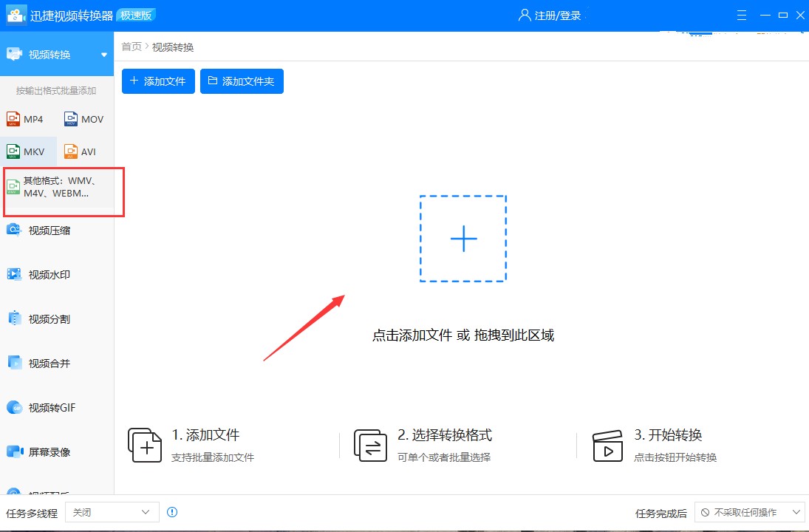Click the 添加文件夹 add folder button
Image resolution: width=809 pixels, height=532 pixels.
[x=242, y=81]
